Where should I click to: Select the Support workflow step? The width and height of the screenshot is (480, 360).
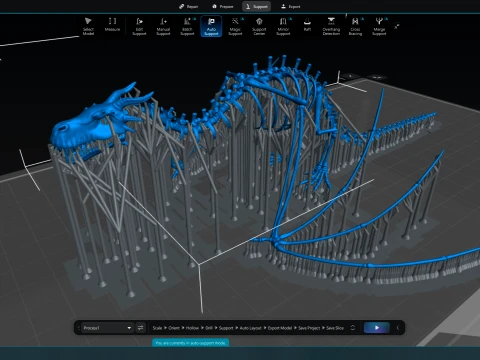pyautogui.click(x=226, y=328)
